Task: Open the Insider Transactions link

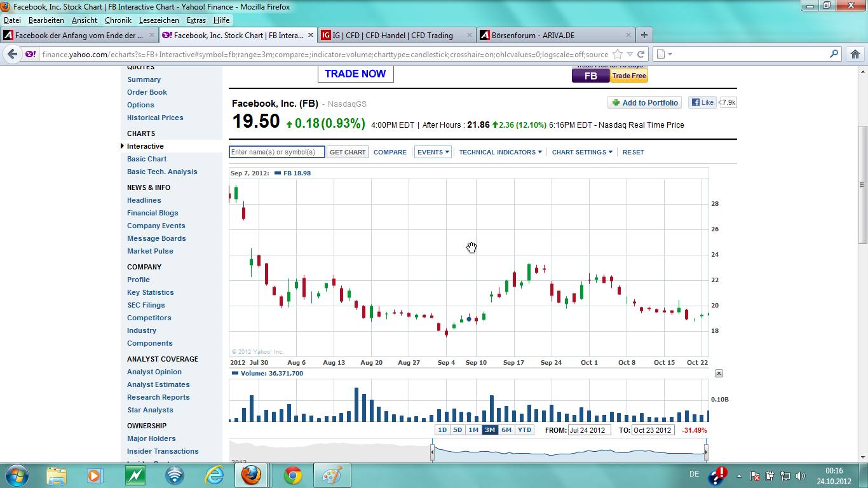Action: 163,451
